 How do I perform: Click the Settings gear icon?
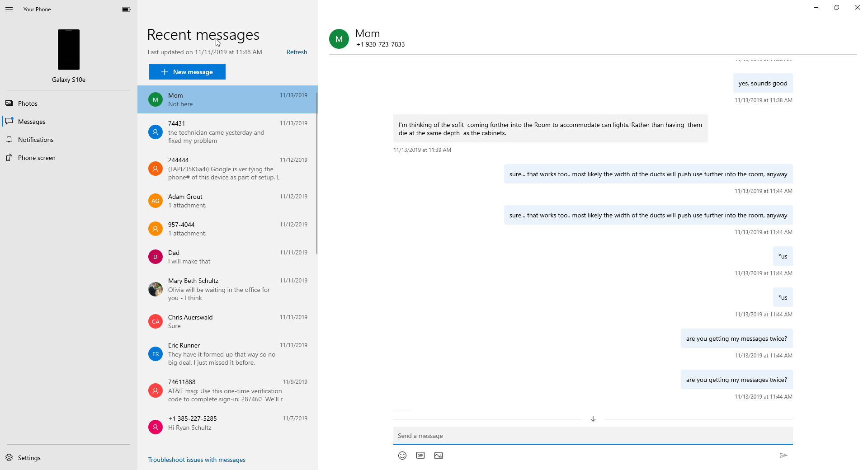[9, 458]
